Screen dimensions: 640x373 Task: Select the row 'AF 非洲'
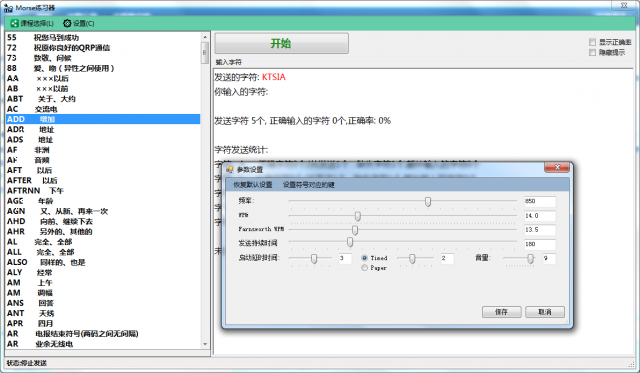[103, 150]
